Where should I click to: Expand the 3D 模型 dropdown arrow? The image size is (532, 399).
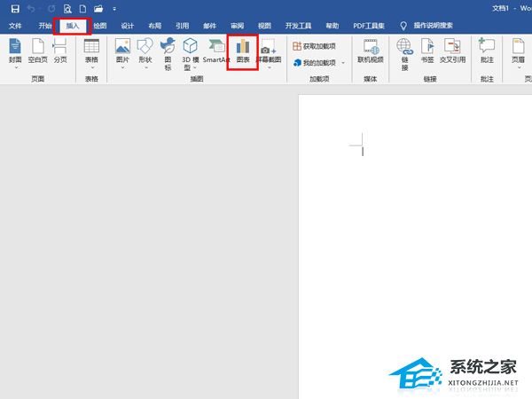pyautogui.click(x=195, y=68)
